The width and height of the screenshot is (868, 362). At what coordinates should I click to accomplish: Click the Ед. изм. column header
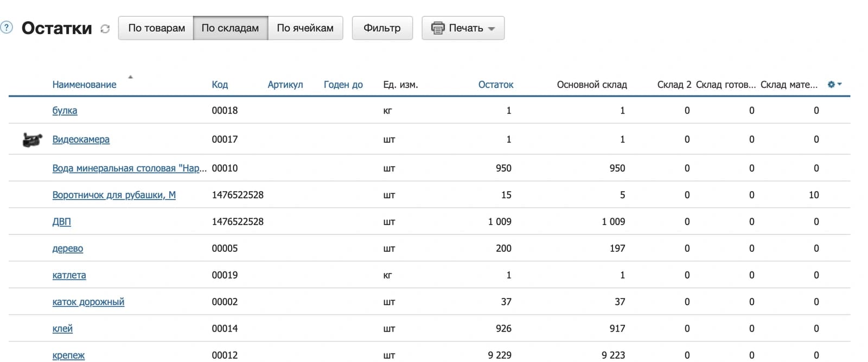point(400,85)
